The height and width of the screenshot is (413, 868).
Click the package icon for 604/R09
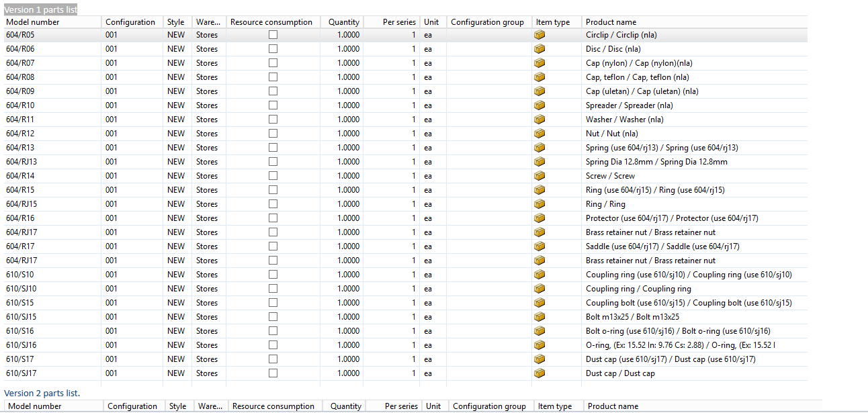pos(539,91)
